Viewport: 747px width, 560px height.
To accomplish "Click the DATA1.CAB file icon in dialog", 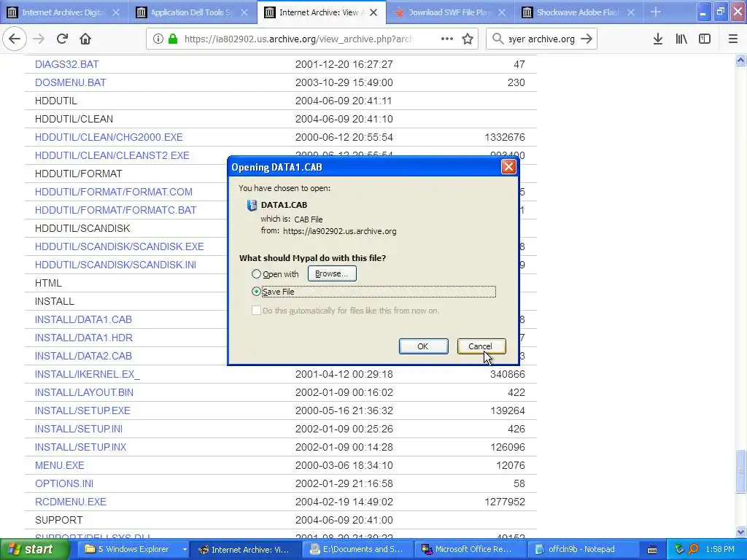I will point(252,205).
